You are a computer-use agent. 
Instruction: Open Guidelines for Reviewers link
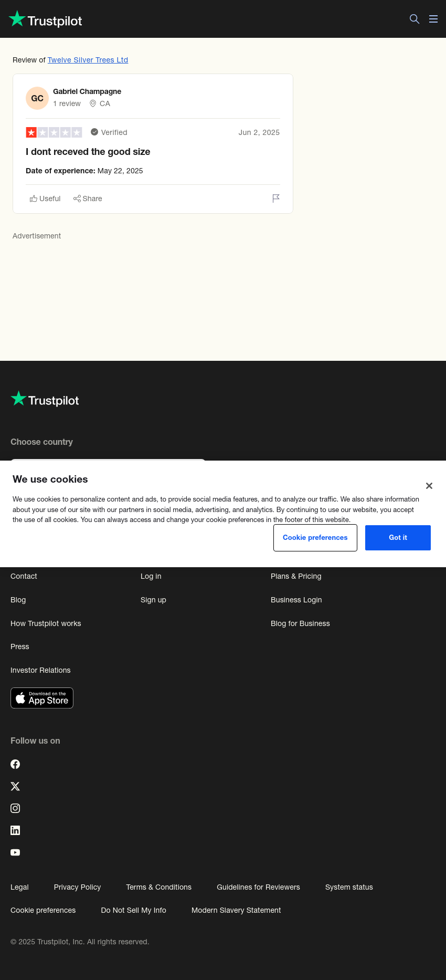(x=258, y=887)
